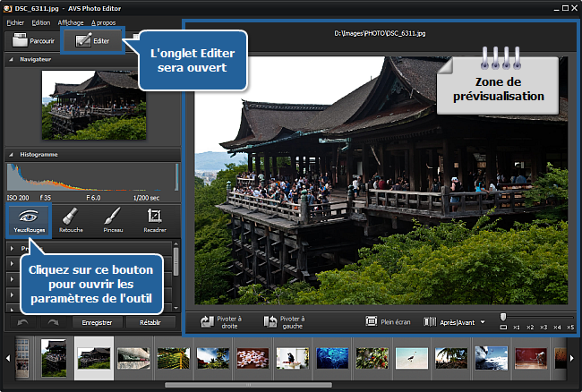
Task: Click the file path D:\Images\PHOTO\DSC_6311.jpg
Action: 380,33
